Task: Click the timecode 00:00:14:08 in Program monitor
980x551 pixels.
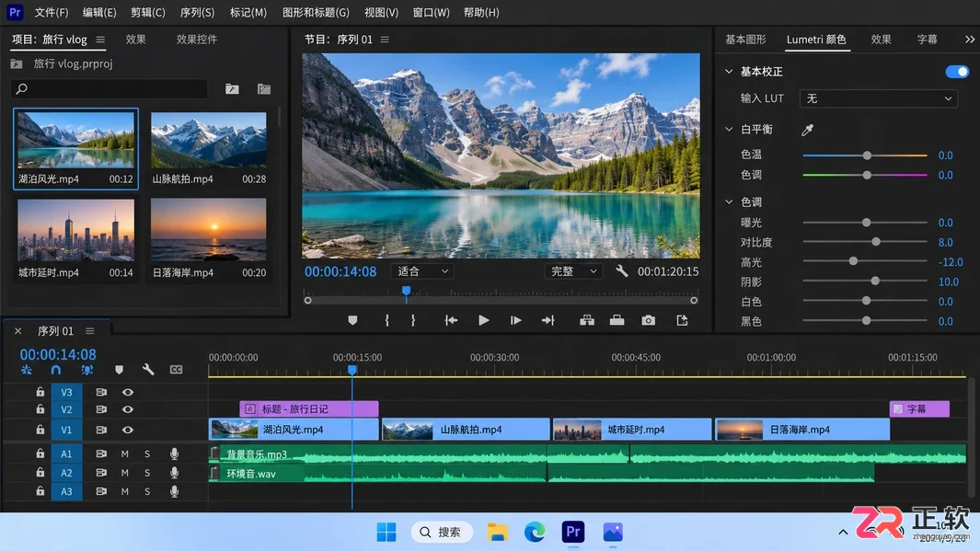Action: tap(340, 271)
